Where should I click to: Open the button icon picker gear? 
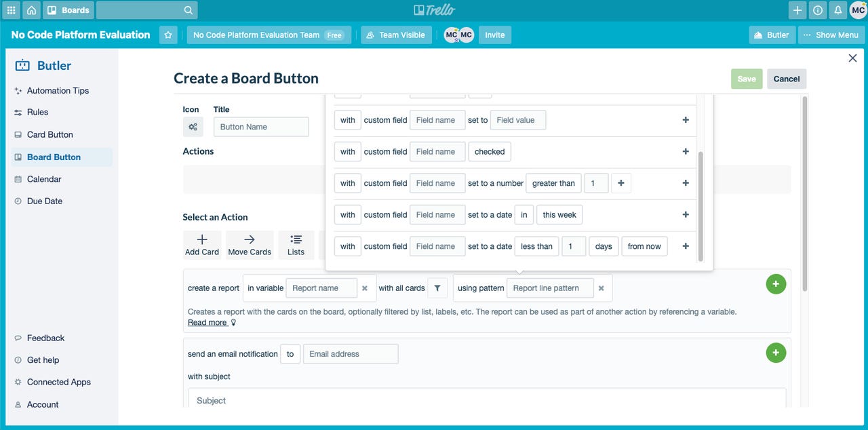click(x=194, y=126)
